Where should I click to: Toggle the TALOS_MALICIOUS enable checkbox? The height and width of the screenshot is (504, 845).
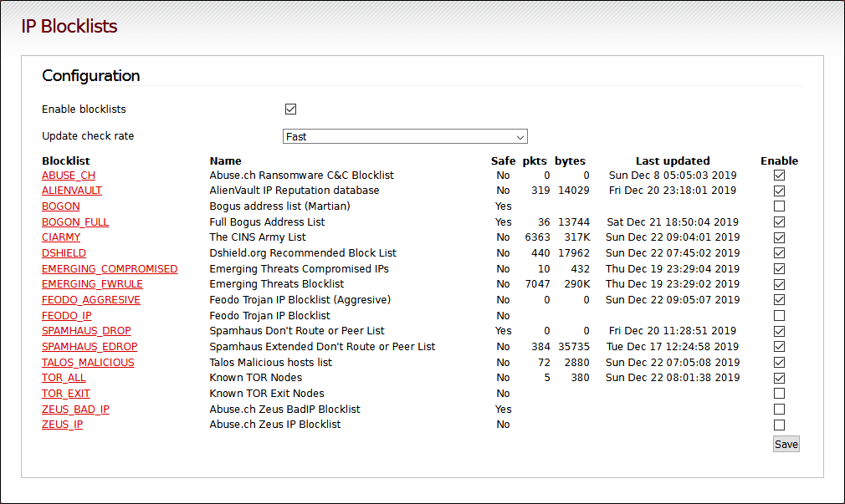(x=779, y=363)
